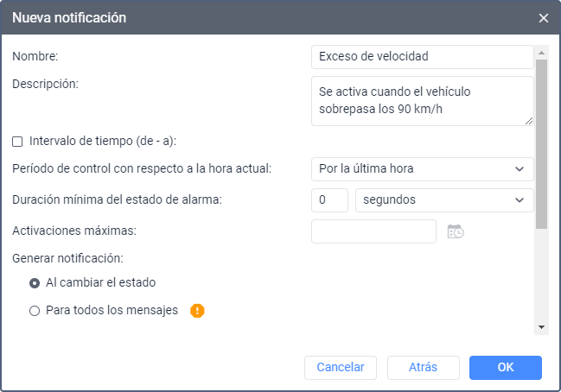Click the scrollbar down arrow

point(541,327)
